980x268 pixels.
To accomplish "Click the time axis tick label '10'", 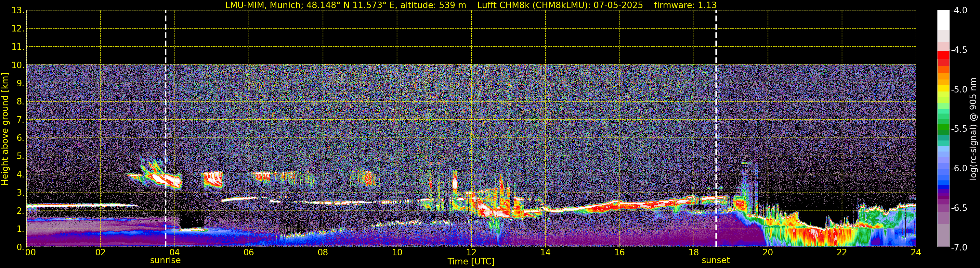I will click(x=397, y=252).
